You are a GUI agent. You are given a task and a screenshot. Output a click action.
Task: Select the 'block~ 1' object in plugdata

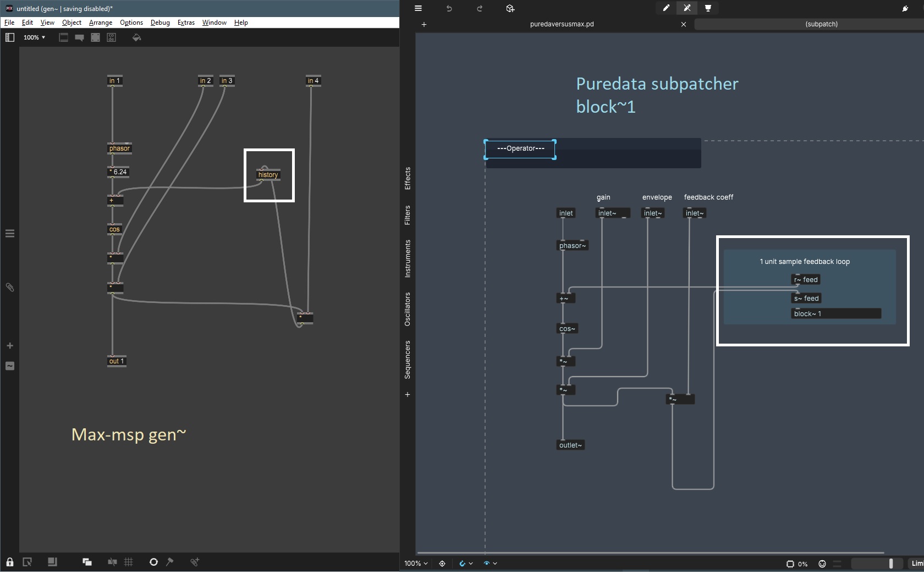pos(836,314)
